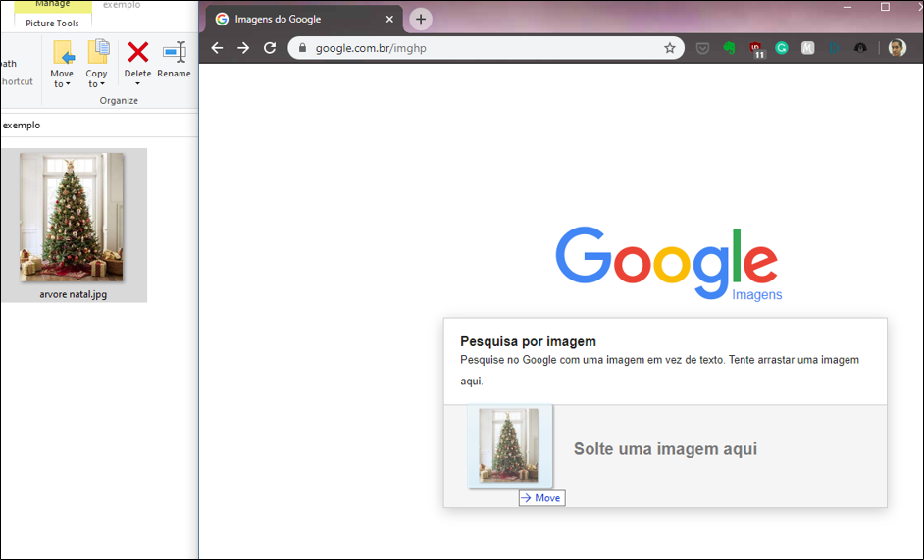Click the red Delete icon in ribbon

(138, 52)
